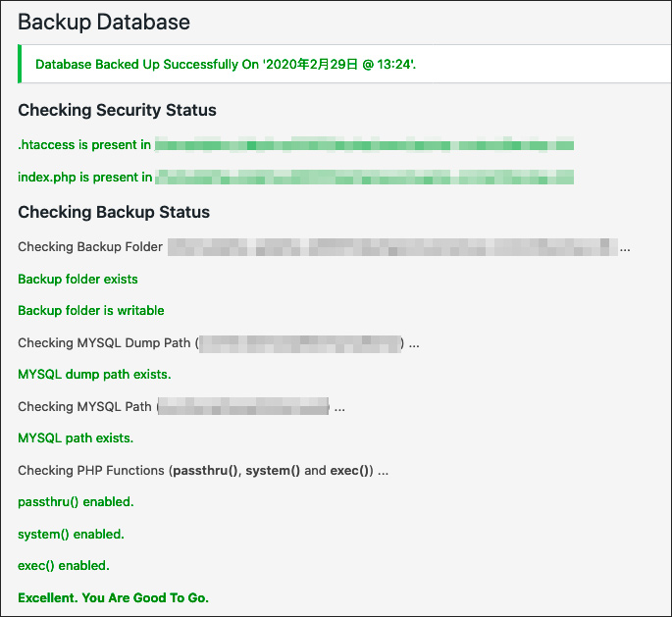Image resolution: width=672 pixels, height=617 pixels.
Task: Click the Checking PHP Functions line
Action: 203,471
